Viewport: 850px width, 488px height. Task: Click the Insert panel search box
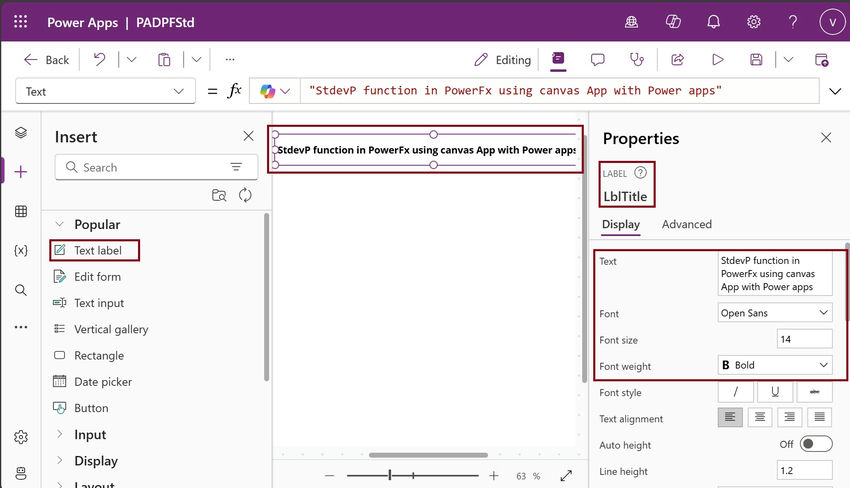(x=156, y=168)
